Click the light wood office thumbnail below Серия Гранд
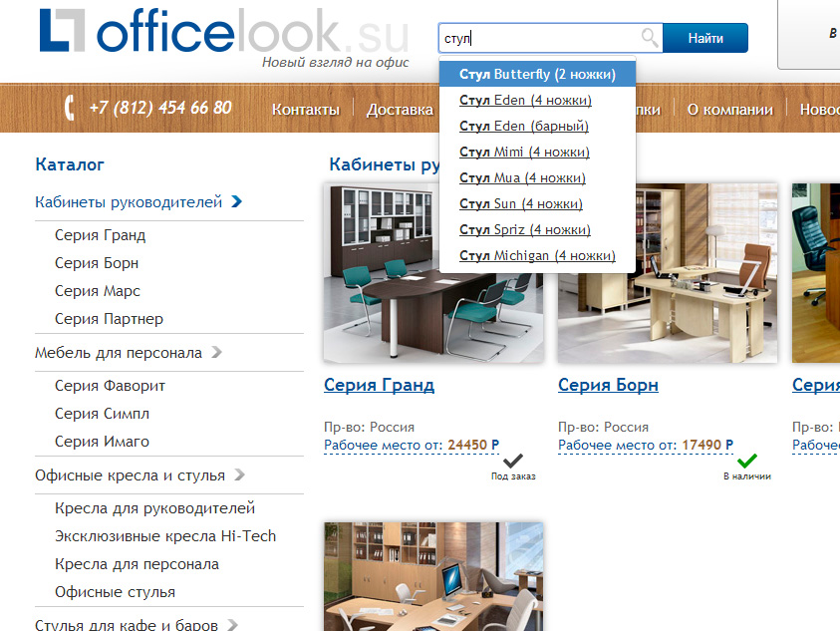This screenshot has height=631, width=840. tap(433, 576)
